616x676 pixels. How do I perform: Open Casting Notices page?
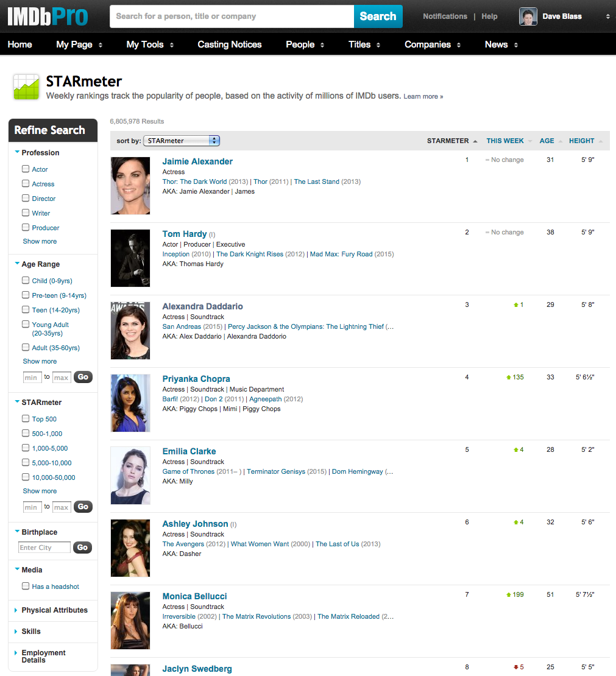pos(230,44)
